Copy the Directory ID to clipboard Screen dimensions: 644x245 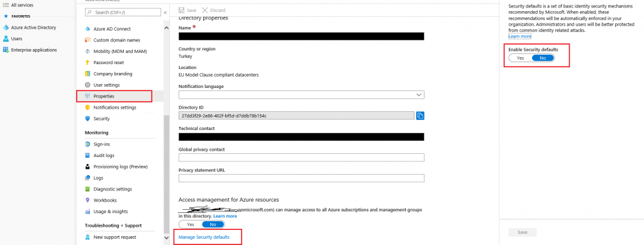(x=420, y=116)
